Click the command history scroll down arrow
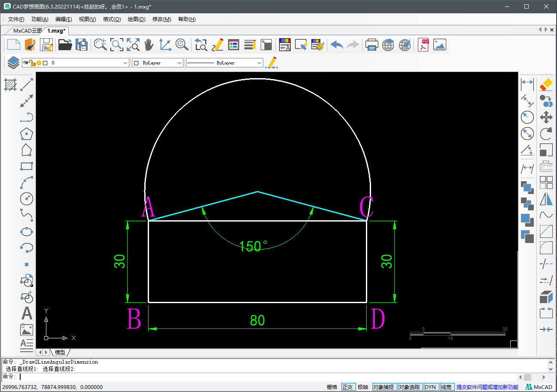557x392 pixels. coord(551,369)
